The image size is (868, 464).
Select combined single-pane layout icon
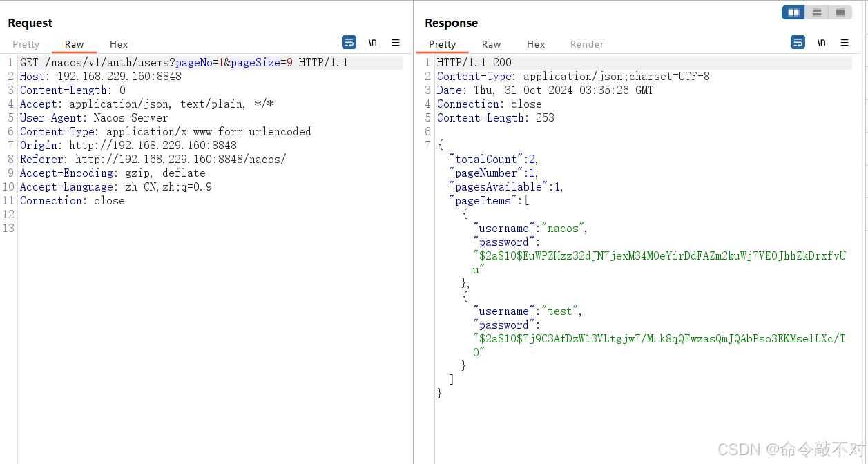(840, 12)
